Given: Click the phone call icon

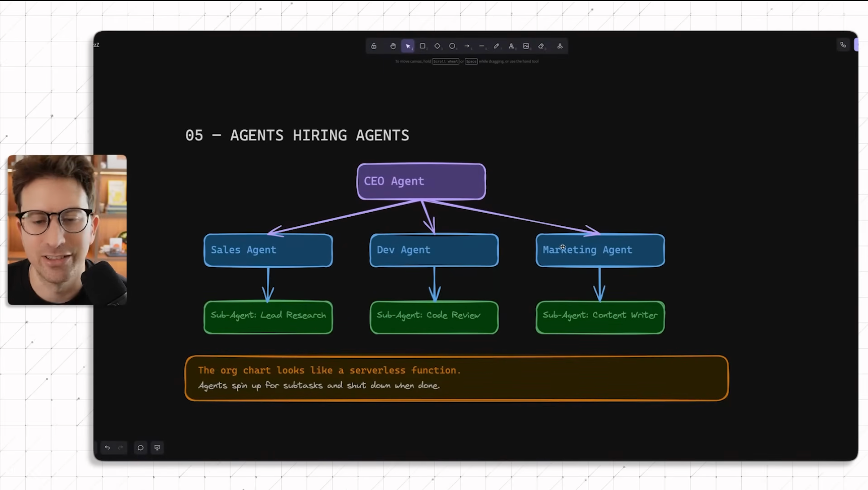Looking at the screenshot, I should point(843,45).
